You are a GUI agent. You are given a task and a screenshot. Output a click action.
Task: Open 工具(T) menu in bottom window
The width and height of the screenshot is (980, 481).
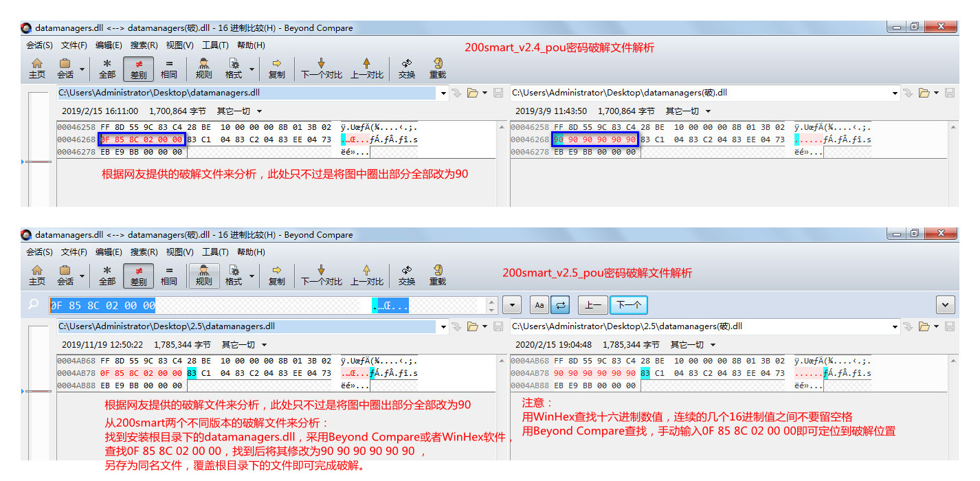coord(215,252)
